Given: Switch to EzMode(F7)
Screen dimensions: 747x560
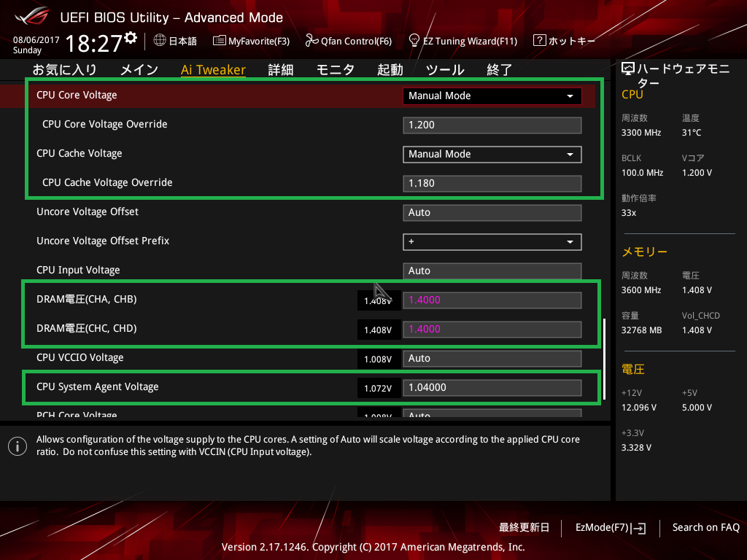Looking at the screenshot, I should tap(611, 528).
